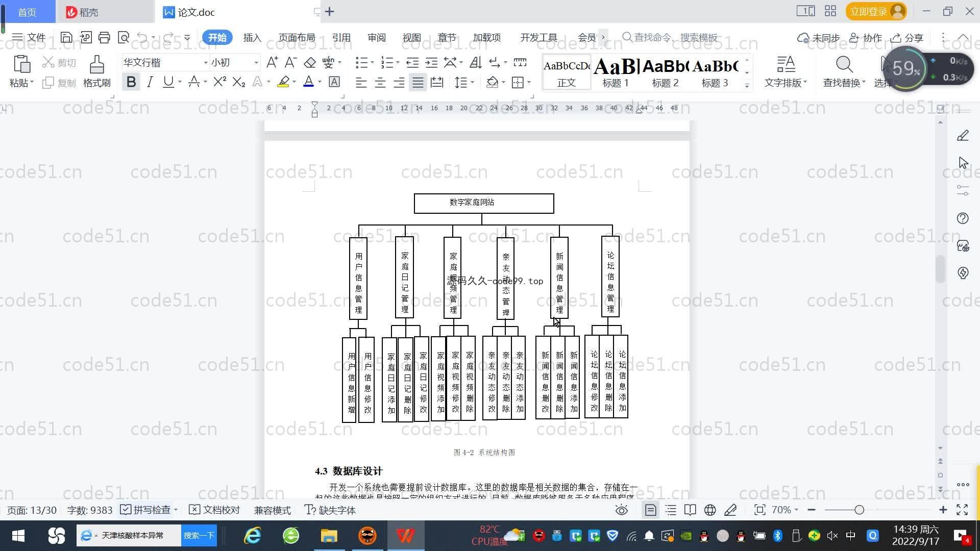Open the 文件 menu
The height and width of the screenshot is (551, 980).
(29, 37)
